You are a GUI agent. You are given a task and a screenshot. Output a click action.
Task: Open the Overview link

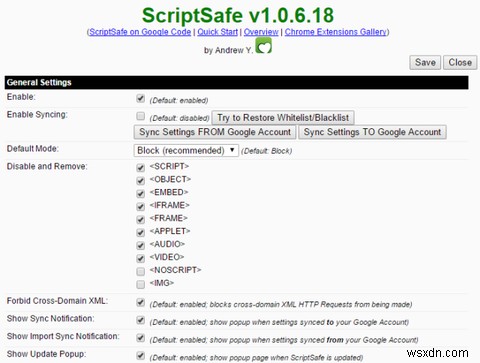pyautogui.click(x=261, y=32)
